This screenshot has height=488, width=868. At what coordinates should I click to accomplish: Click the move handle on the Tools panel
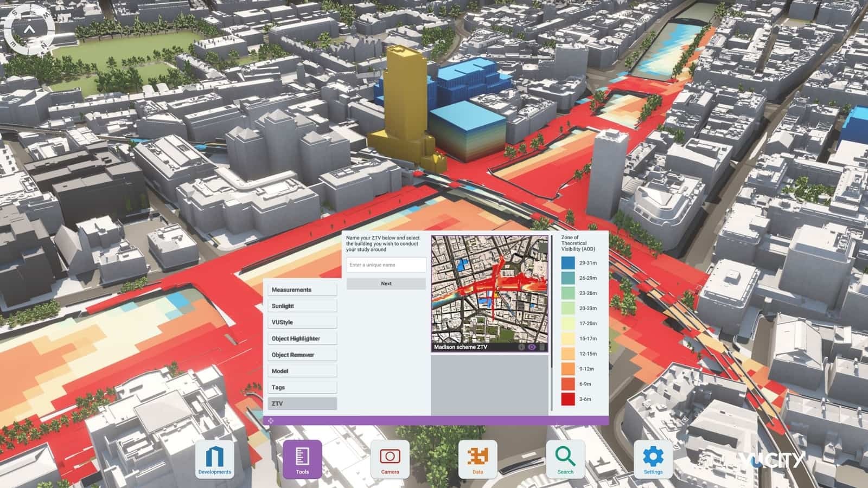pos(270,420)
